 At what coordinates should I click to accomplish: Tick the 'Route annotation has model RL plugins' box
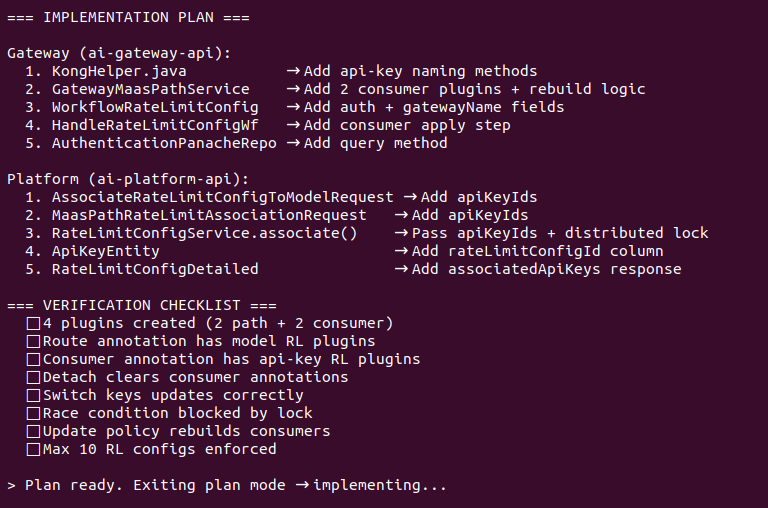[x=33, y=341]
